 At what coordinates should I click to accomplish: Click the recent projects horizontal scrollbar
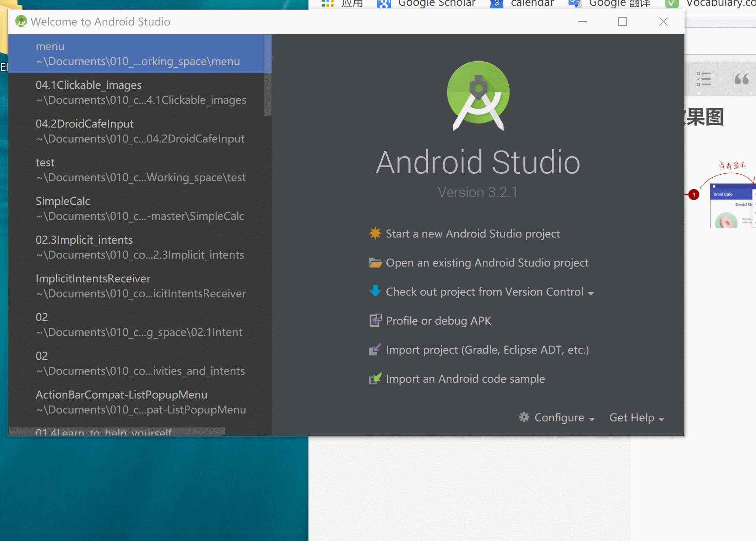(117, 431)
